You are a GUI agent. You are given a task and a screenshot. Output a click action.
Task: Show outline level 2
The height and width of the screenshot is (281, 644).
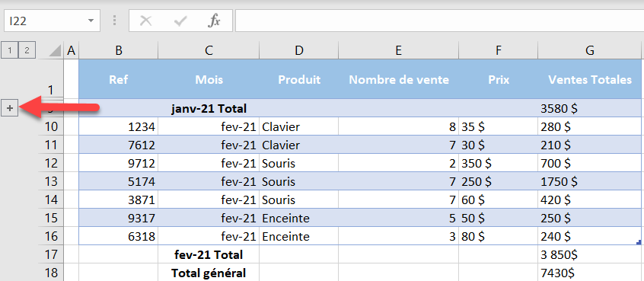click(x=27, y=50)
